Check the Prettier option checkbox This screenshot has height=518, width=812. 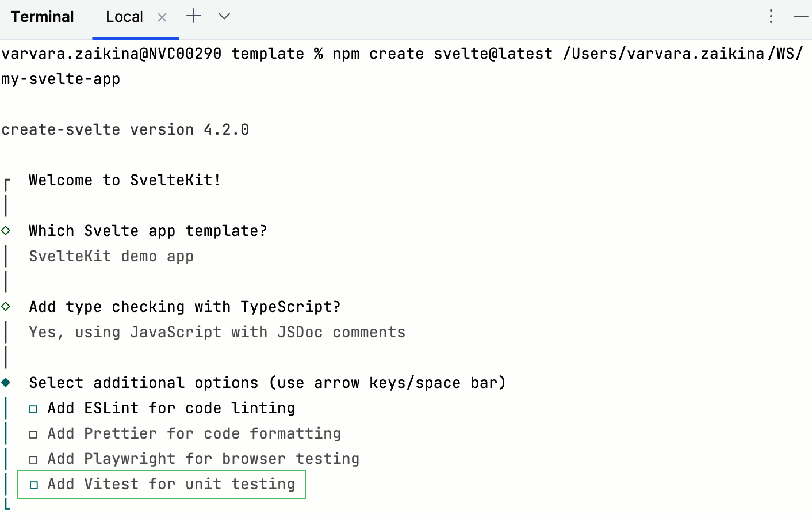tap(33, 435)
